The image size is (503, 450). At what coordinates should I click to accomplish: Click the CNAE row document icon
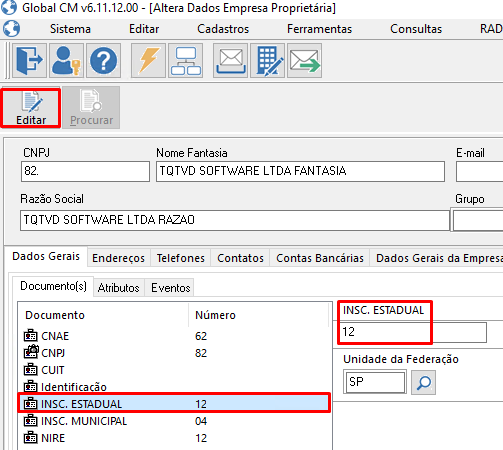pyautogui.click(x=31, y=335)
